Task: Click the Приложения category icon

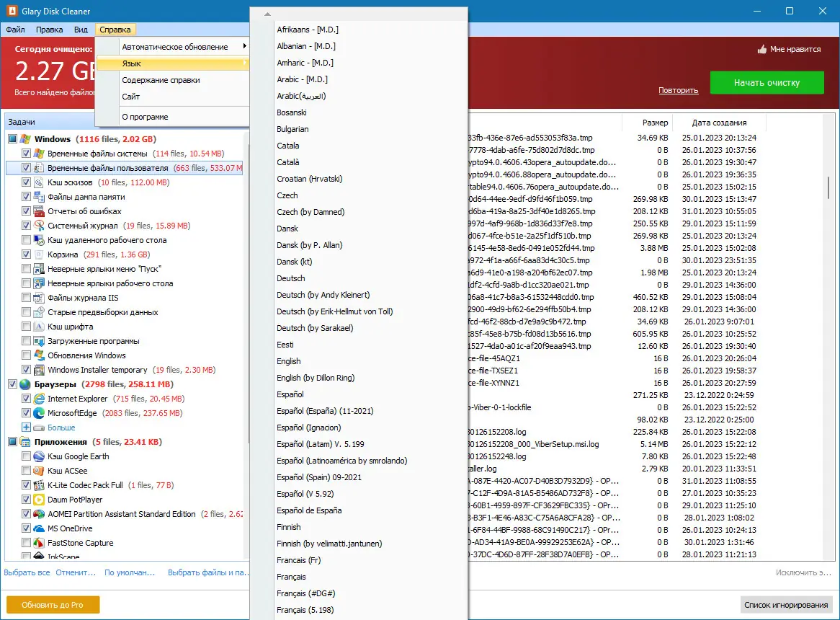Action: 25,442
